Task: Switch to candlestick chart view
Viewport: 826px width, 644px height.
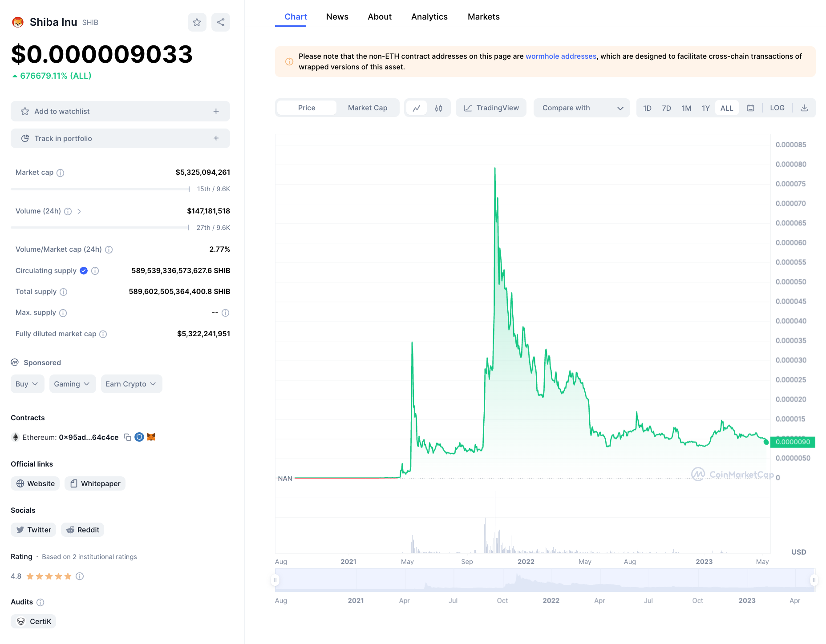Action: point(439,108)
